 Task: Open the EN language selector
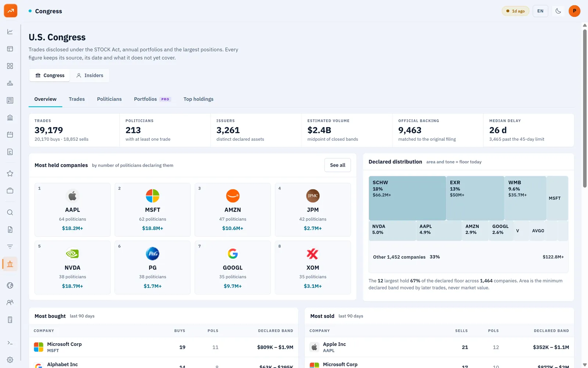(x=540, y=11)
